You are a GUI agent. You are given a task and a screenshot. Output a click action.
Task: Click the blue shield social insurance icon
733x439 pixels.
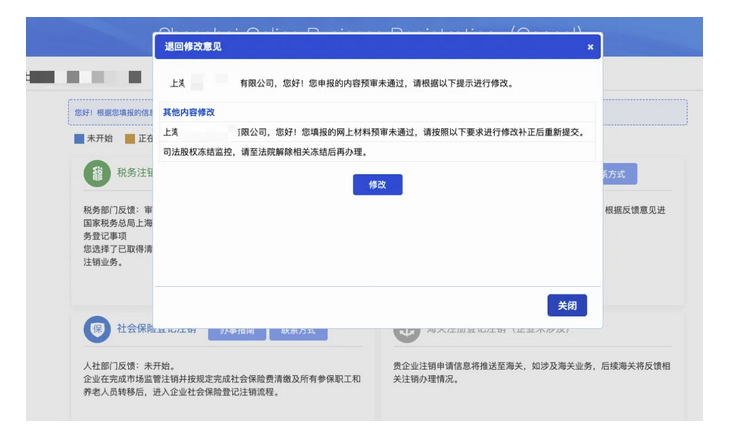tap(97, 328)
